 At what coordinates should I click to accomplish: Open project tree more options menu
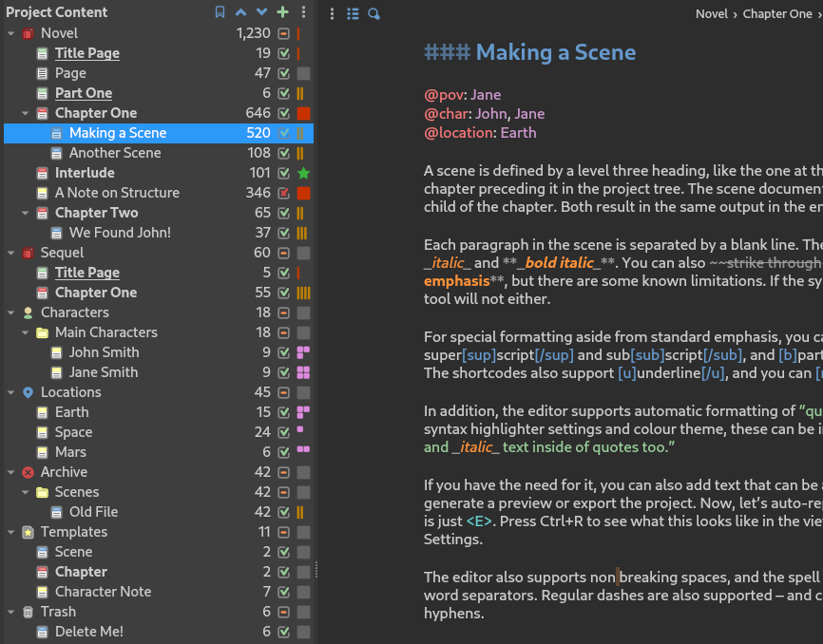303,12
